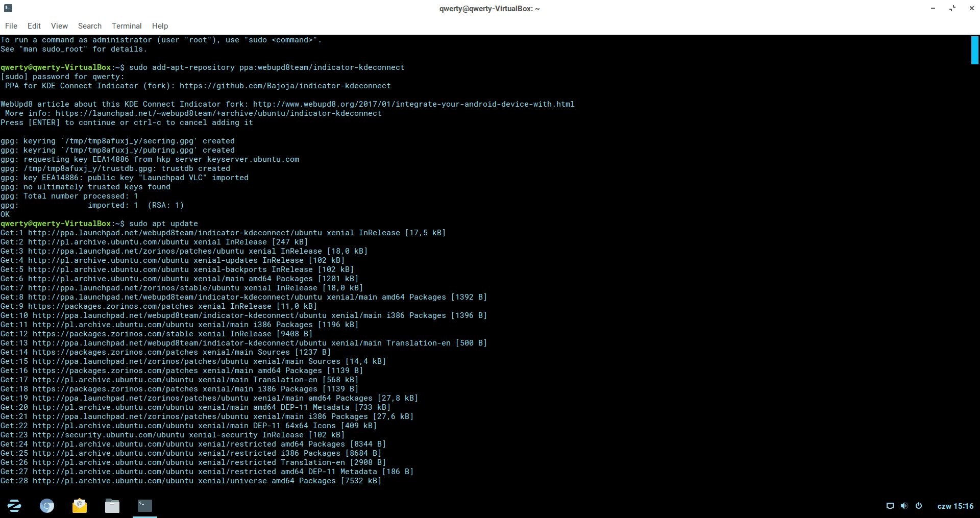Click the 'Get:1' line with InRelease [17,5 kB]

point(223,233)
